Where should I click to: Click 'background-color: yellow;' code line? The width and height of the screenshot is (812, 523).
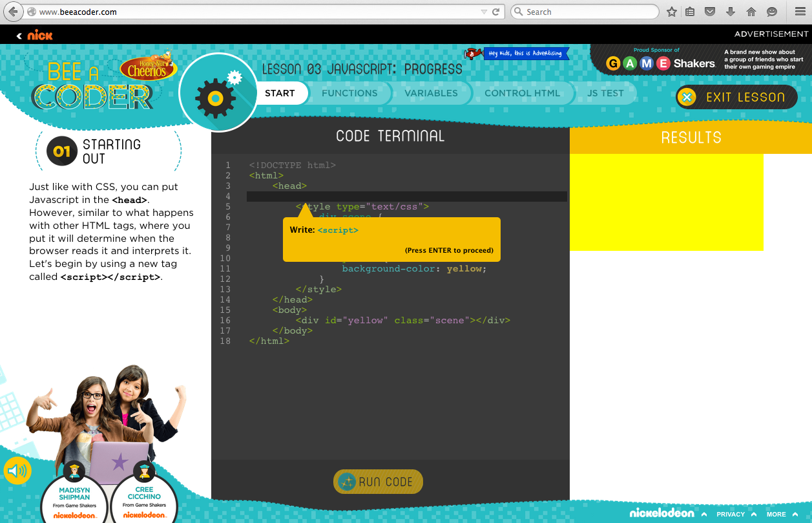(x=414, y=269)
